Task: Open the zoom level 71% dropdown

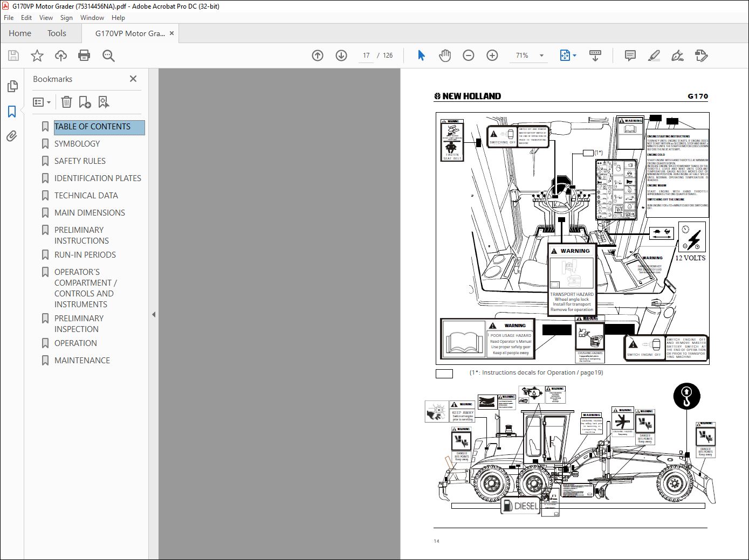Action: pyautogui.click(x=529, y=56)
